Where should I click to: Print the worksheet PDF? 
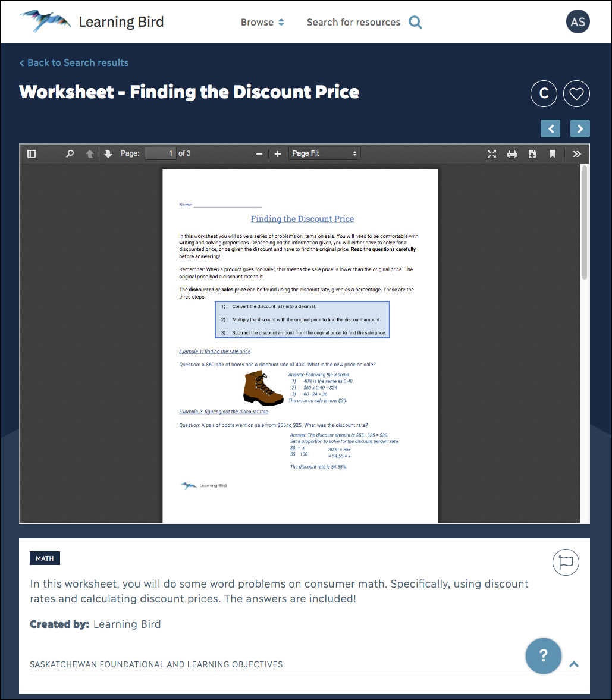click(x=512, y=153)
